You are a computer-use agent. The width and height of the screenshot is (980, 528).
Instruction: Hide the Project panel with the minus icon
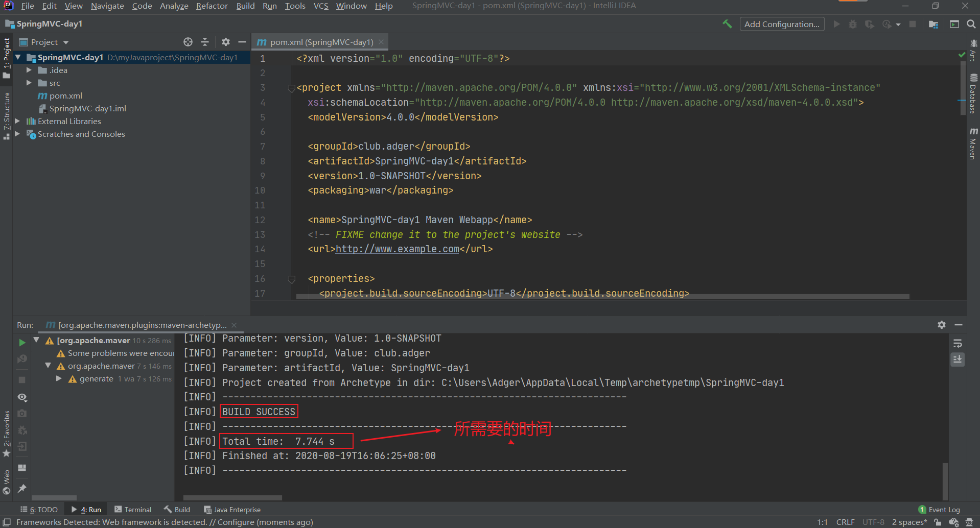coord(242,42)
